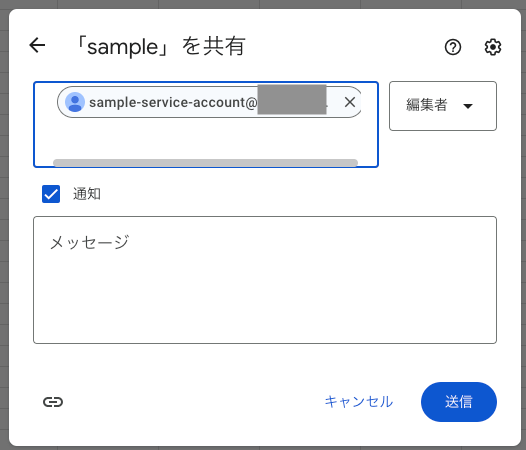The height and width of the screenshot is (450, 526).
Task: Go back with the left arrow icon
Action: [37, 45]
